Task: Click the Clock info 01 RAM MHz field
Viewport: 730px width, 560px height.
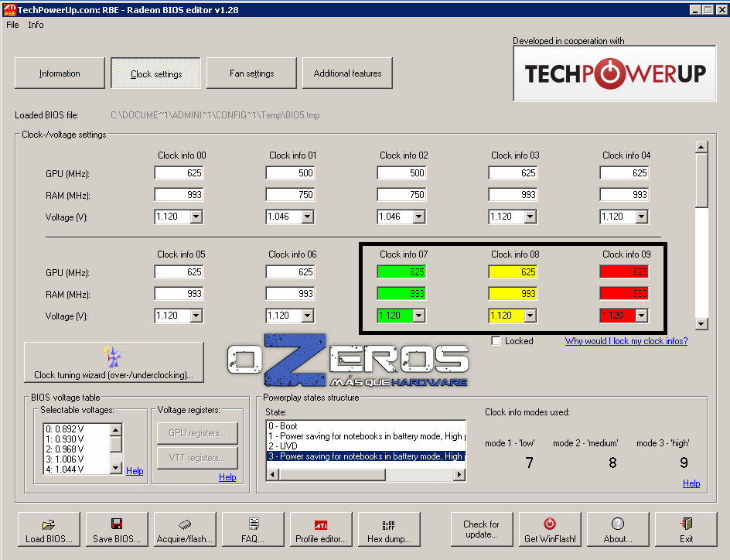Action: (290, 195)
